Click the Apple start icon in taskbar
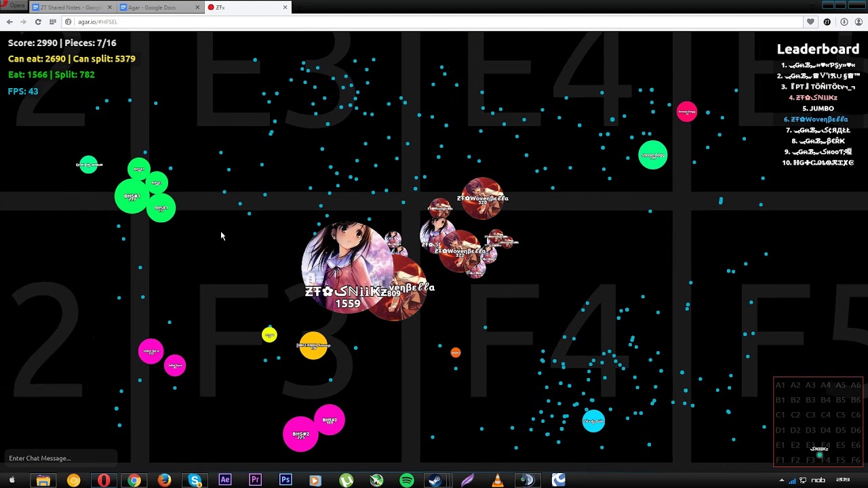 pyautogui.click(x=12, y=480)
